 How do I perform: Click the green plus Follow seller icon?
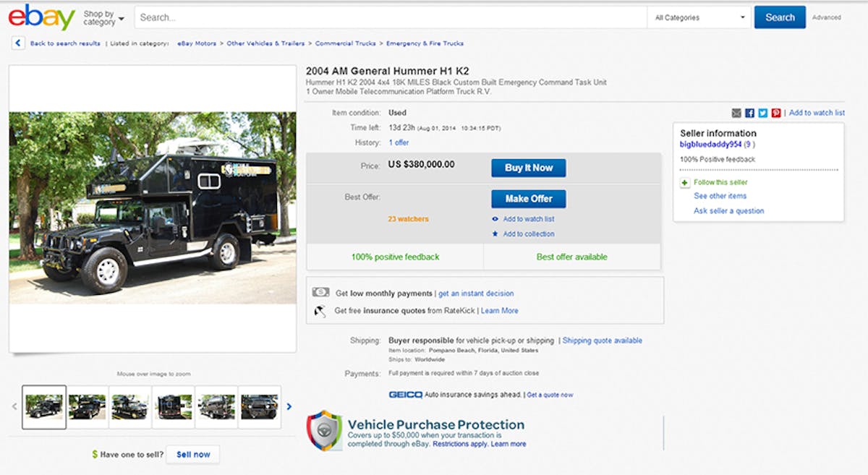(685, 183)
